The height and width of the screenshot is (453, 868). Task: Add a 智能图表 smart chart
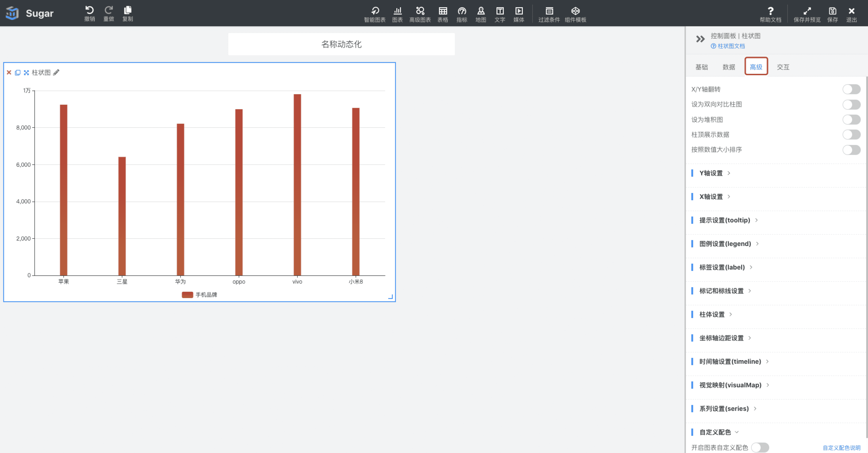pyautogui.click(x=375, y=14)
